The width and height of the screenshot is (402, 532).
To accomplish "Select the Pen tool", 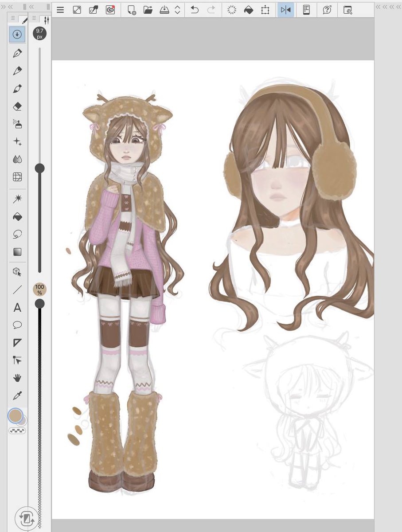I will [x=17, y=54].
